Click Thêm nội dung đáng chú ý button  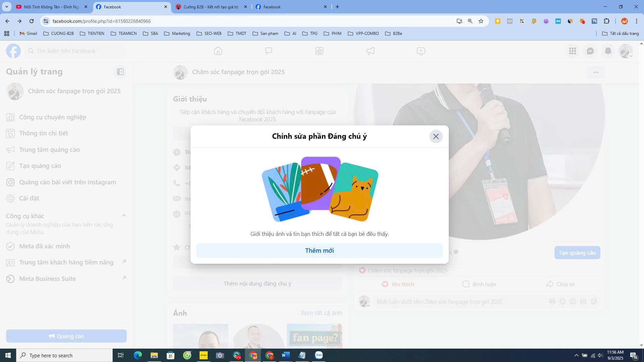click(x=257, y=284)
